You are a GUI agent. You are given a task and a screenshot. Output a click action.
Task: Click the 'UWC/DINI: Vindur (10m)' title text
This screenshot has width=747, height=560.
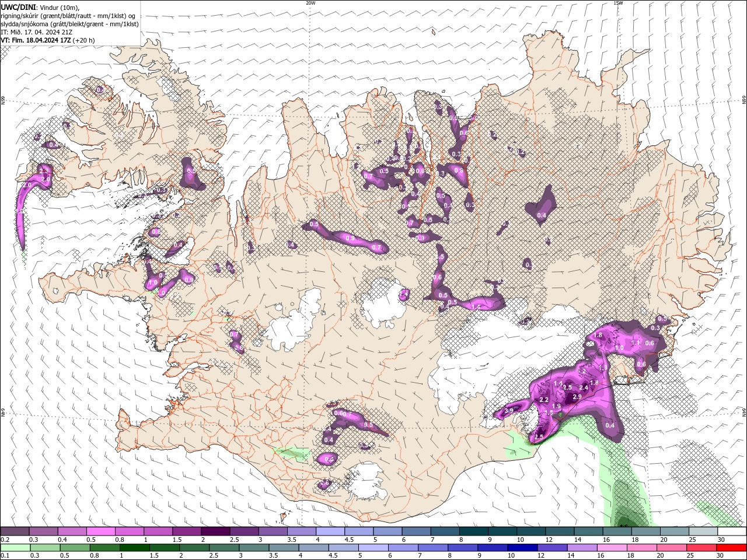click(x=40, y=7)
